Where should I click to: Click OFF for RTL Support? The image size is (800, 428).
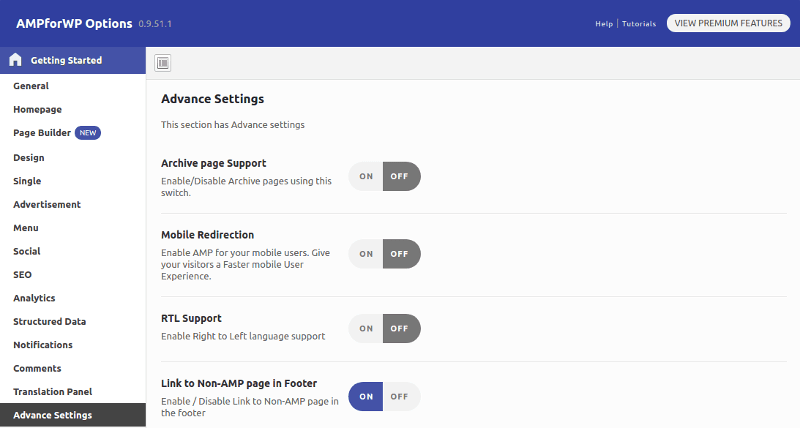402,329
